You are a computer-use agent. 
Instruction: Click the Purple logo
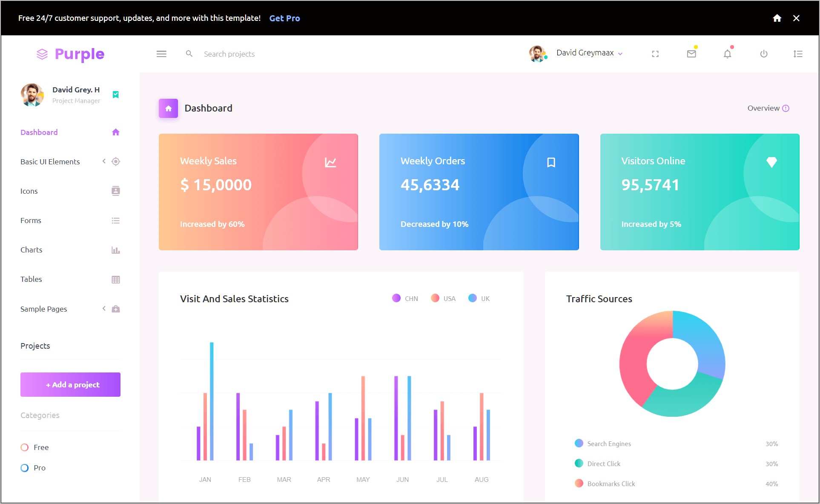pos(70,54)
